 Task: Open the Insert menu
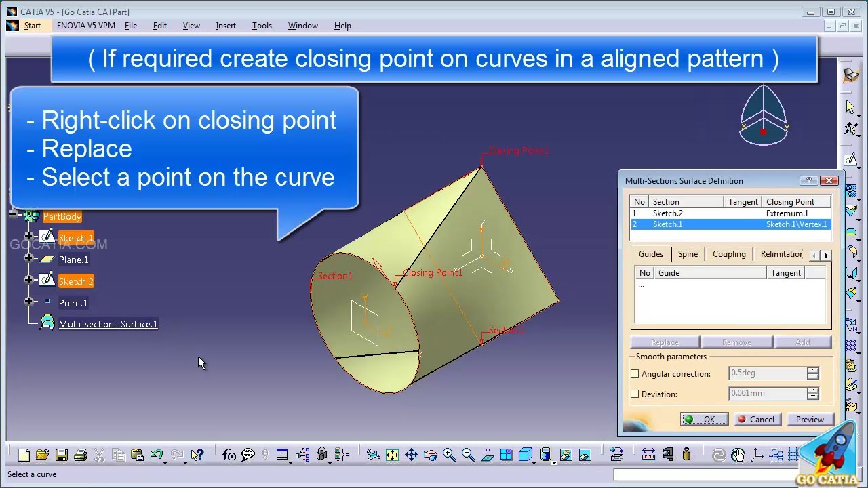226,26
